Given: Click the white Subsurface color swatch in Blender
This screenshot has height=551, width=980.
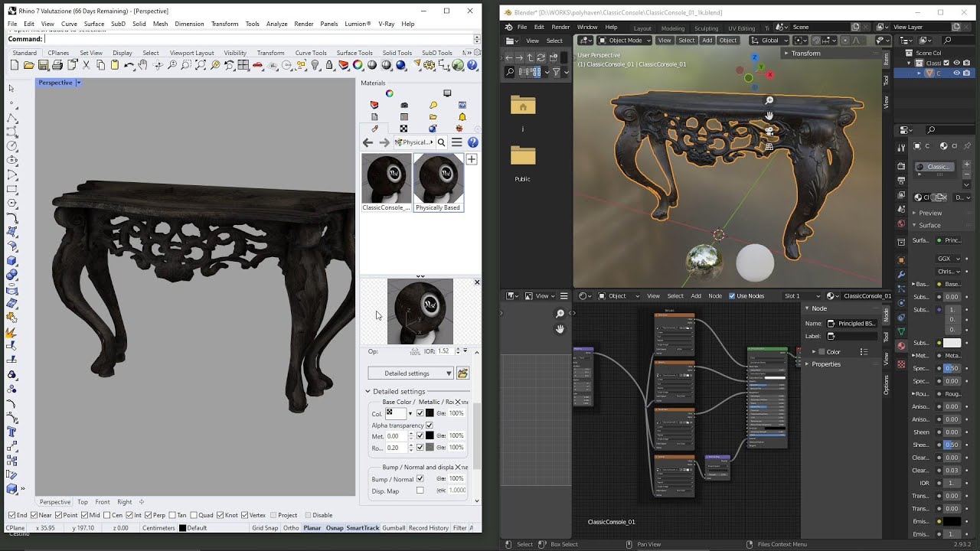Looking at the screenshot, I should [952, 343].
